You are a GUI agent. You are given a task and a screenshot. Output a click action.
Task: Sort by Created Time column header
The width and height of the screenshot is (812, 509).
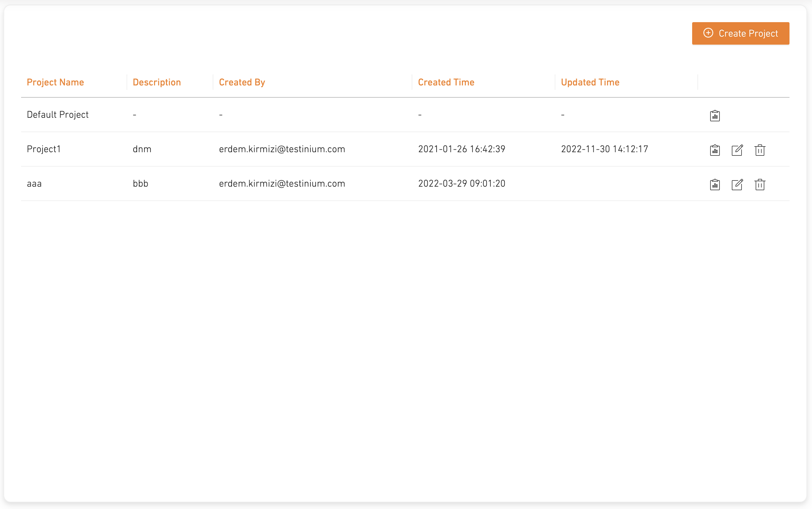[x=446, y=82]
